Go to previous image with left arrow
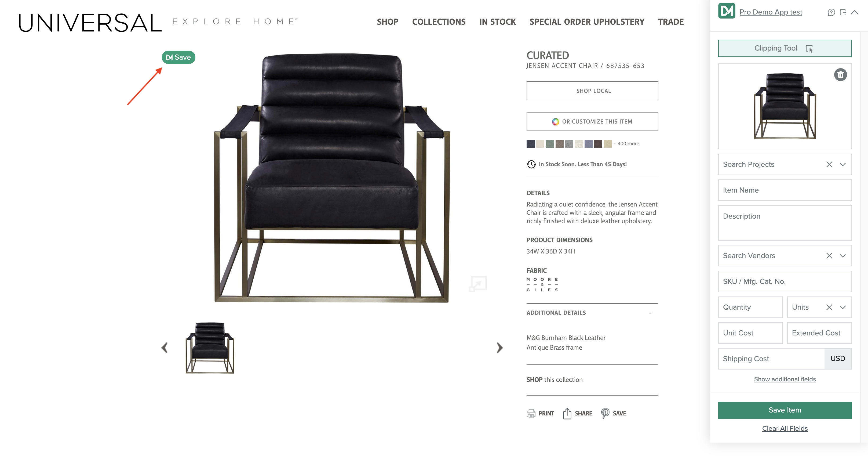 (165, 348)
